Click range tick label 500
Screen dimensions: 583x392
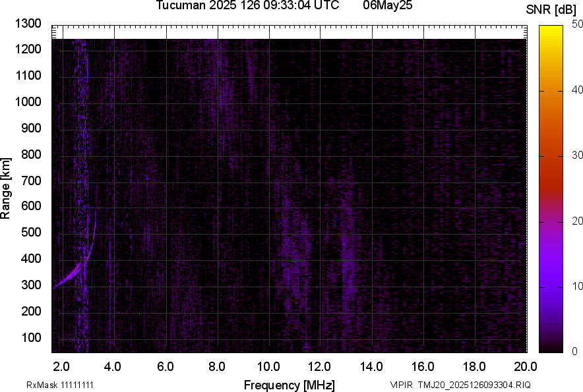coord(31,233)
